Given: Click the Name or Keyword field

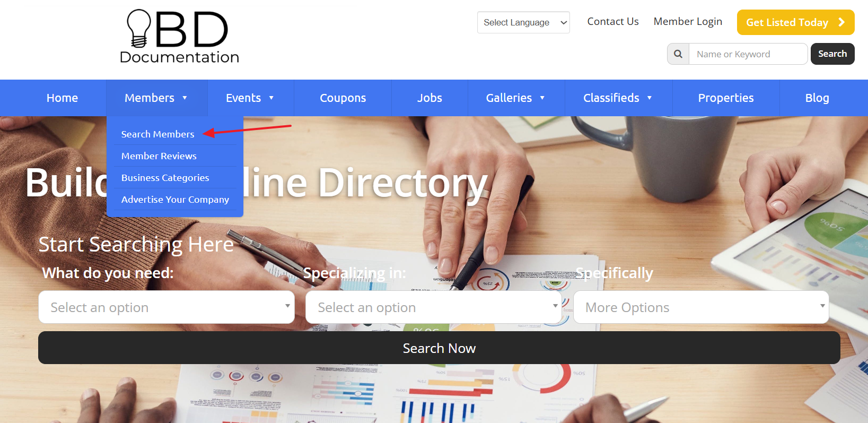Looking at the screenshot, I should click(x=748, y=54).
